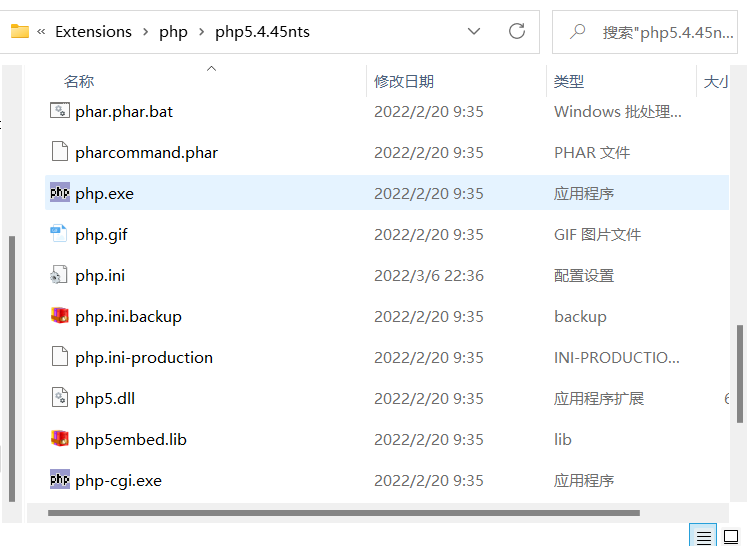
Task: Click the '配置设置' type cell
Action: (584, 275)
